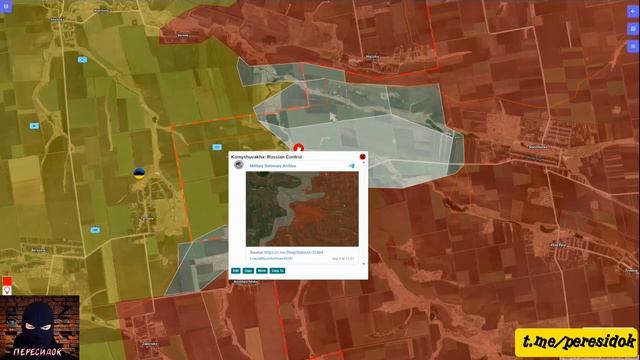Open the blue menu button top-left corner
The image size is (640, 360).
pos(6,6)
